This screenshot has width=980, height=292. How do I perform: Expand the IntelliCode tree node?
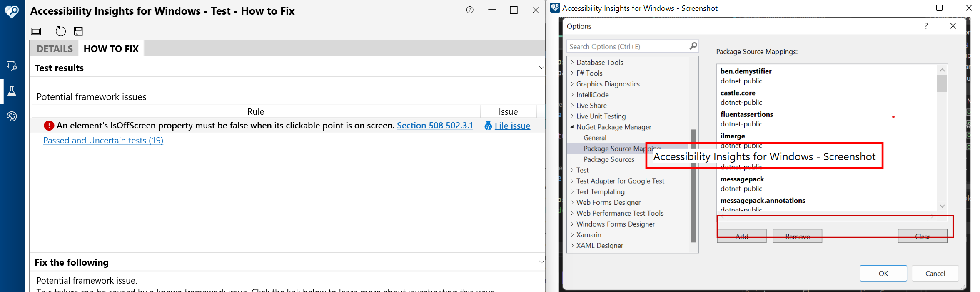(572, 95)
